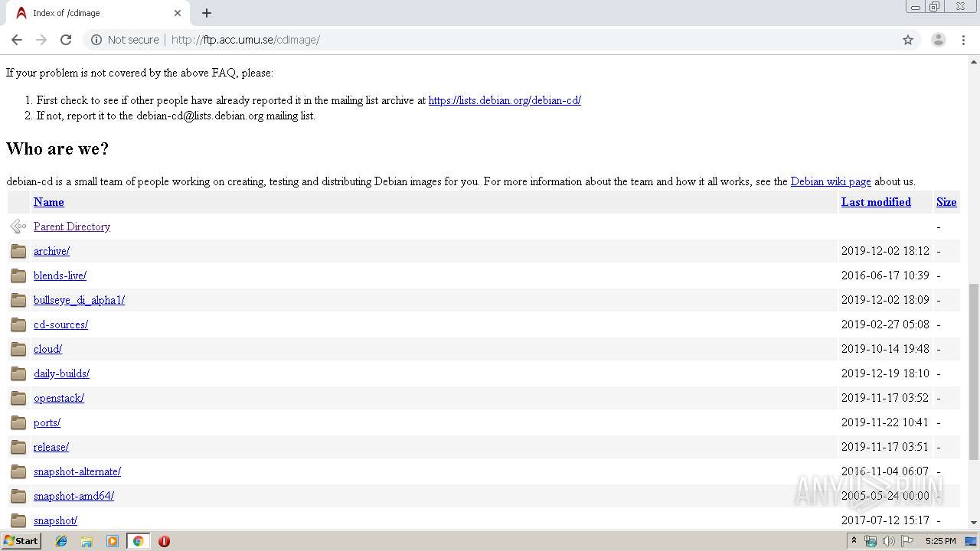The image size is (980, 551).
Task: Open the bullseye_di_alpha1/ directory link
Action: tap(79, 300)
